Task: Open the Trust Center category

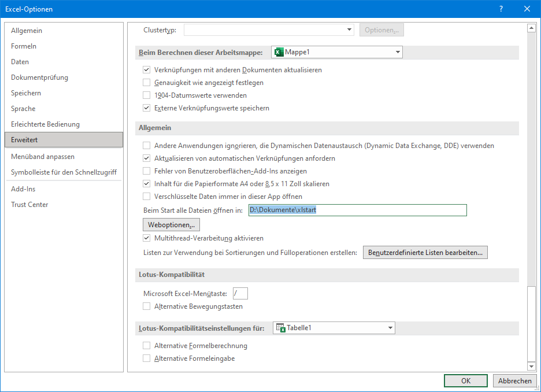Action: point(64,205)
